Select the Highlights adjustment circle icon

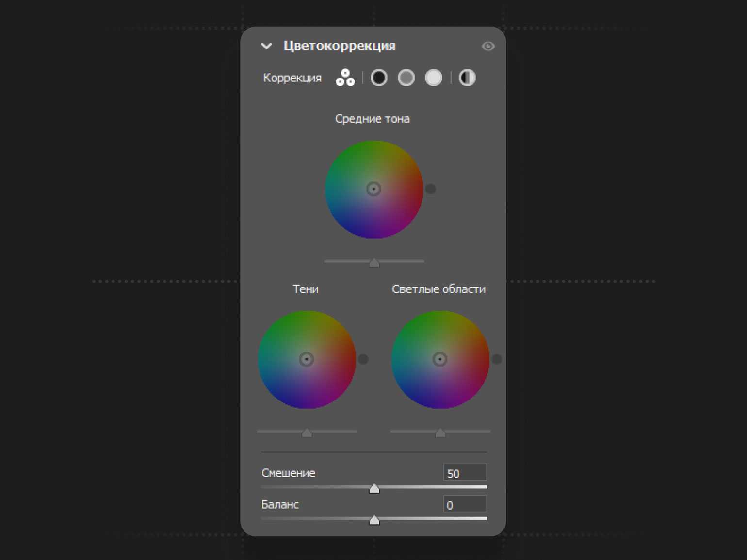pyautogui.click(x=433, y=78)
